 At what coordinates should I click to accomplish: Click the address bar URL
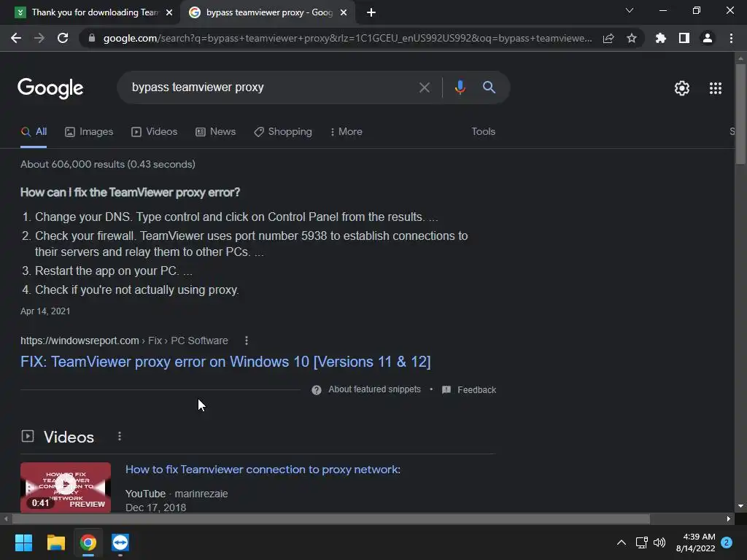coord(348,38)
